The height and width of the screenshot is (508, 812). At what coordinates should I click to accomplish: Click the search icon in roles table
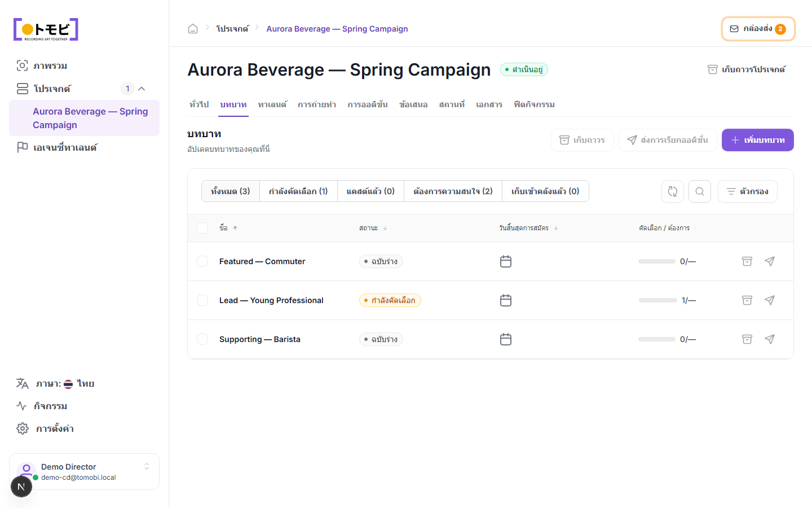tap(700, 191)
